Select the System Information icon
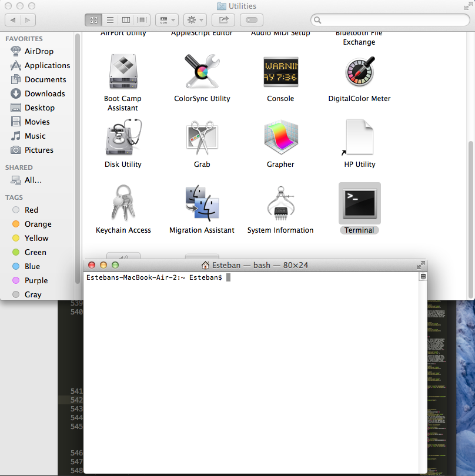Viewport: 475px width, 476px height. pos(281,203)
